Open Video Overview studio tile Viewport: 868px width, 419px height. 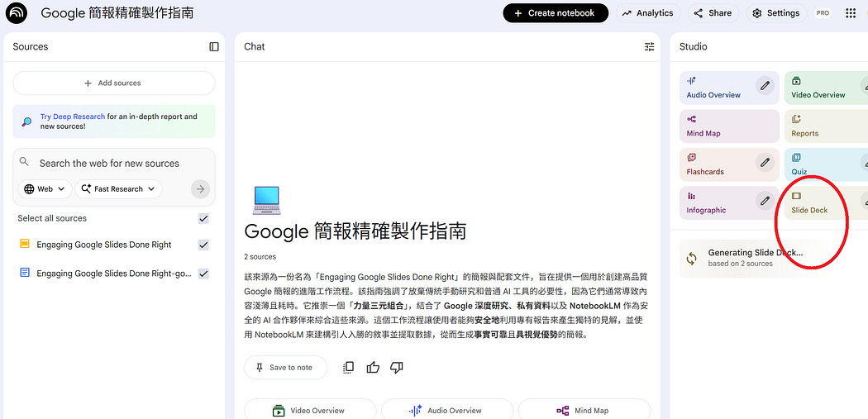[x=826, y=88]
